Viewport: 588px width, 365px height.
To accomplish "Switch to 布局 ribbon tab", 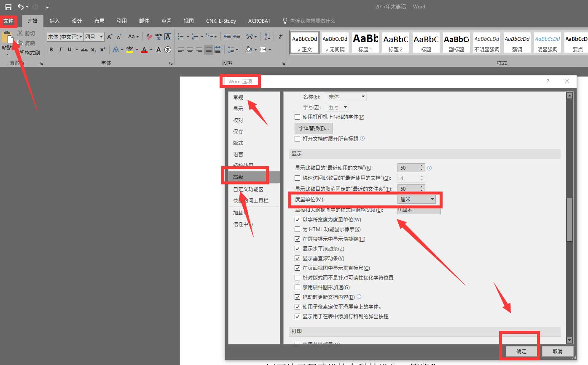I will [x=99, y=21].
